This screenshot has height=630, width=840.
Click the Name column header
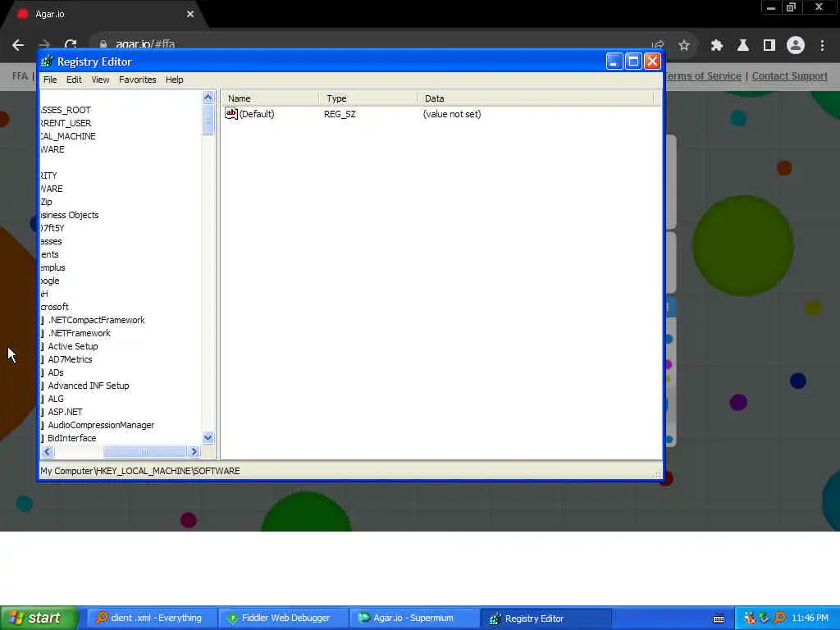coord(269,98)
